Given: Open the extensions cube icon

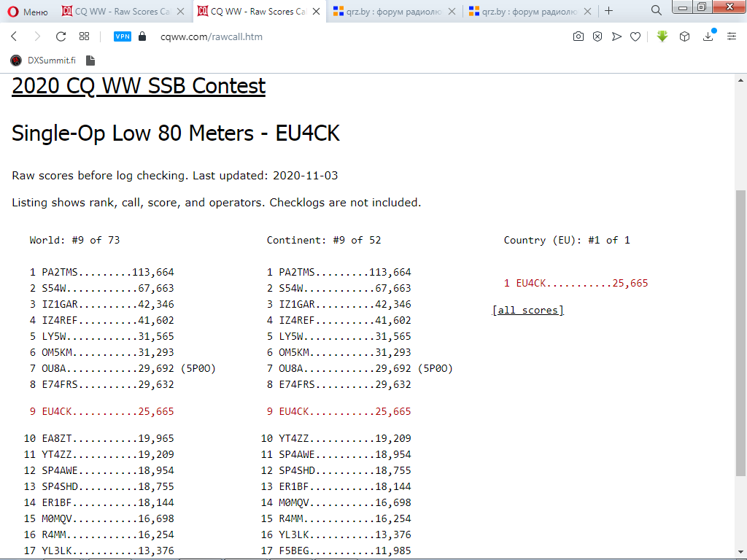Looking at the screenshot, I should 684,36.
